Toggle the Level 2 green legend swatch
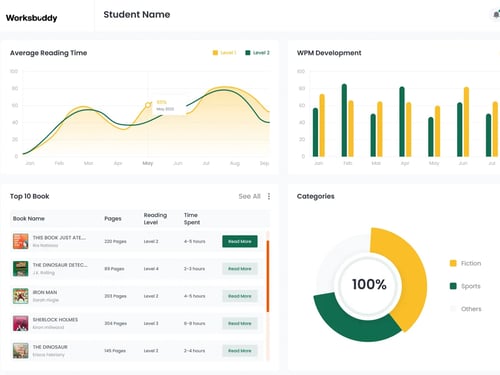This screenshot has height=375, width=500. click(248, 53)
